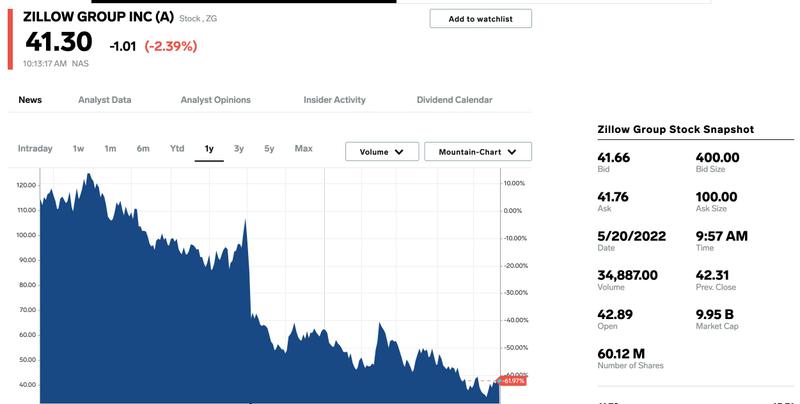
Task: Click the Time value 9:57 AM
Action: point(722,236)
